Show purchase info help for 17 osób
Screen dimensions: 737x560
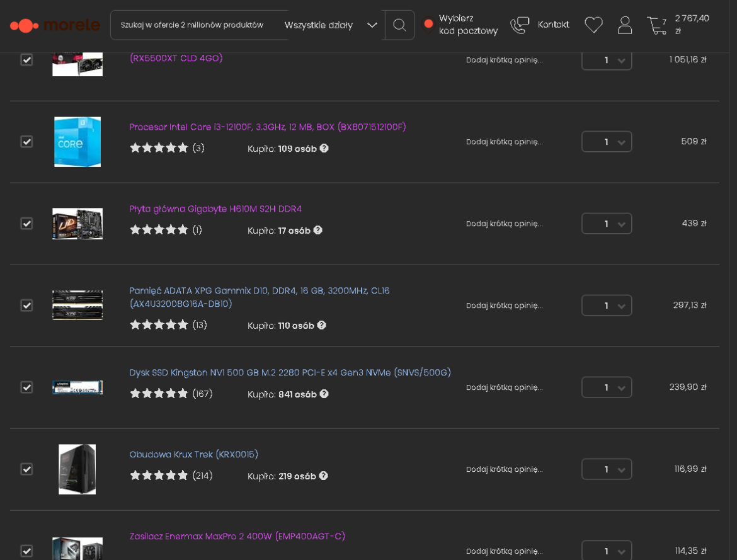317,230
